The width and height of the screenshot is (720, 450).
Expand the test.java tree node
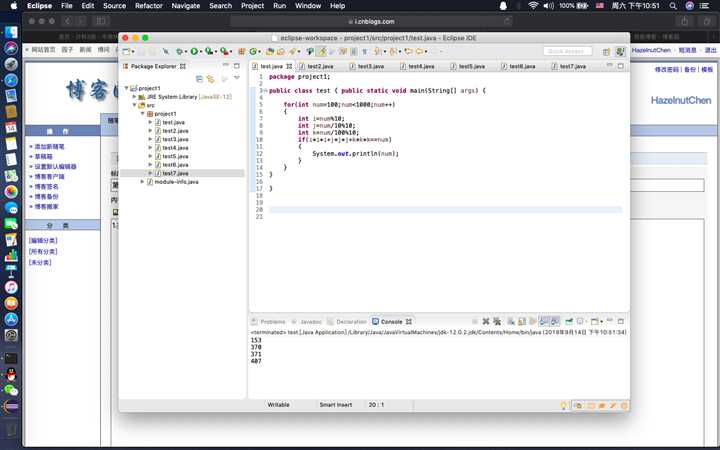(x=150, y=122)
